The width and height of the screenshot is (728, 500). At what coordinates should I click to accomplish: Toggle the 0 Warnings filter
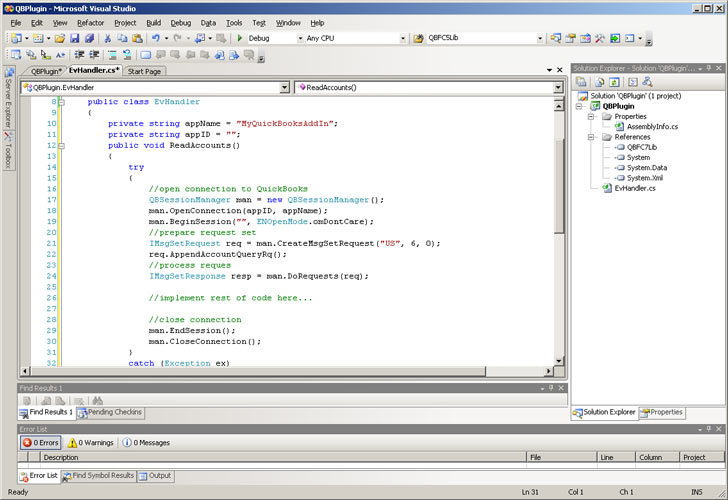pyautogui.click(x=91, y=442)
